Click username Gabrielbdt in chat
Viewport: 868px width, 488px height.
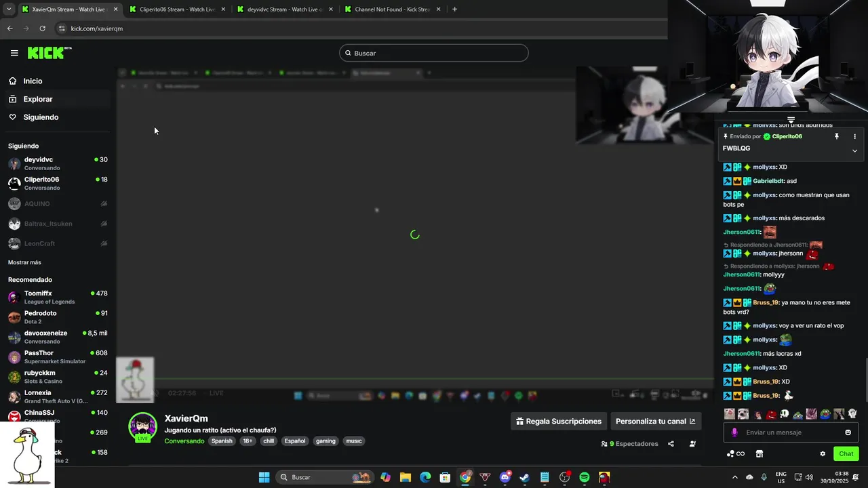pos(769,181)
